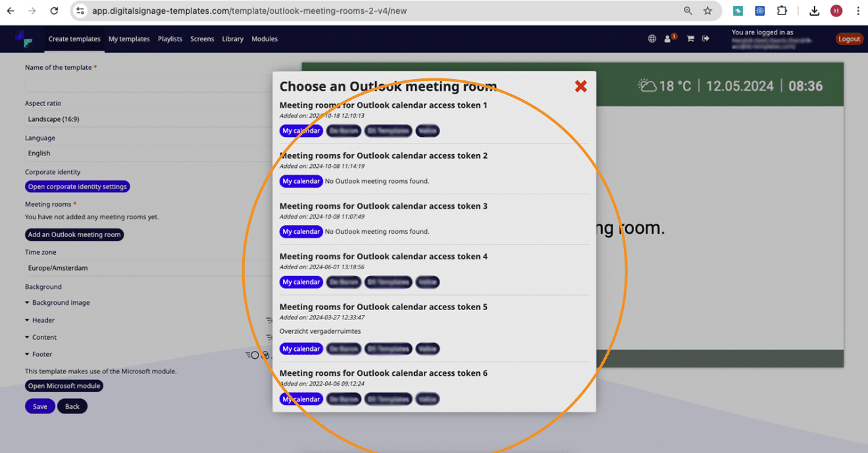Open the Chrome profile avatar H
868x453 pixels.
point(836,11)
